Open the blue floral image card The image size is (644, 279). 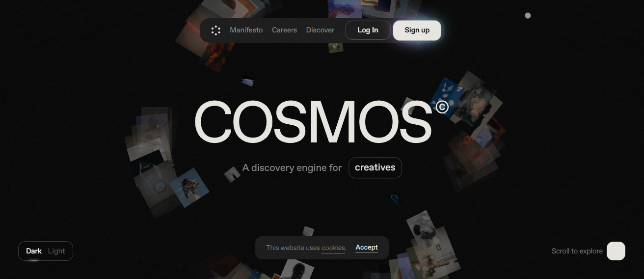click(x=447, y=90)
